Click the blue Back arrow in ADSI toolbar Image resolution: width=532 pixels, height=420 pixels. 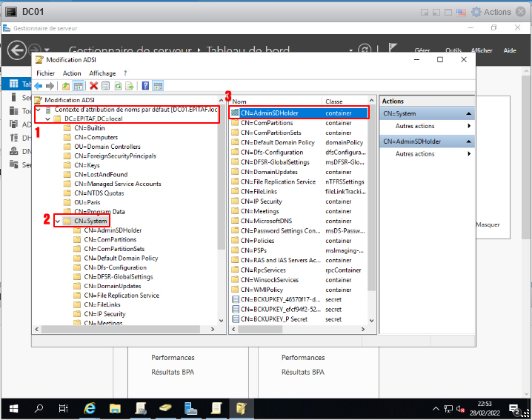[x=39, y=86]
